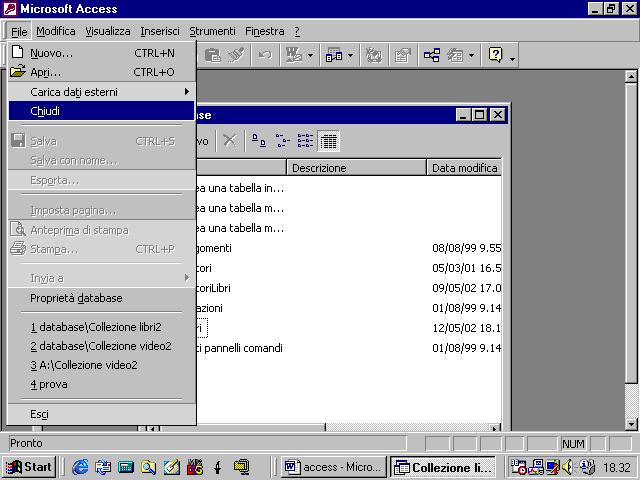Open the toolbar options arrow after help icon
The width and height of the screenshot is (640, 480).
pyautogui.click(x=512, y=58)
